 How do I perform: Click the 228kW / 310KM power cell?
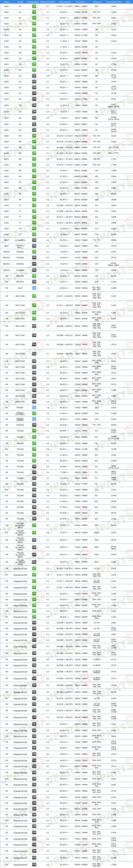(81, 64)
